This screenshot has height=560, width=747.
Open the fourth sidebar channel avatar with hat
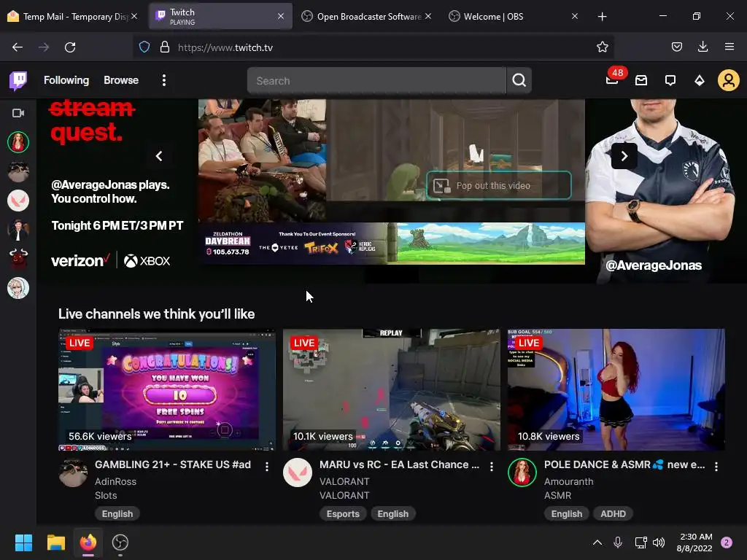point(18,230)
